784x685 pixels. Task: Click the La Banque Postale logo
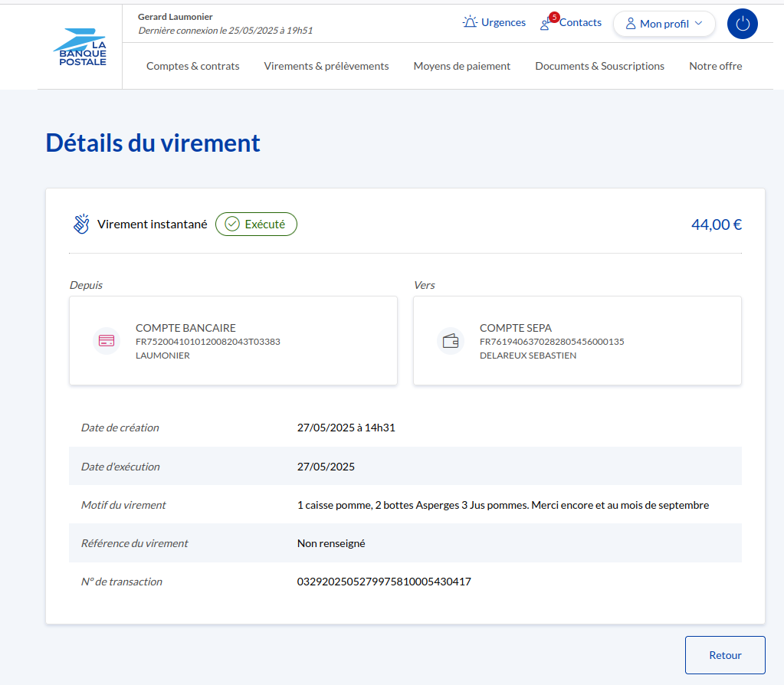80,48
